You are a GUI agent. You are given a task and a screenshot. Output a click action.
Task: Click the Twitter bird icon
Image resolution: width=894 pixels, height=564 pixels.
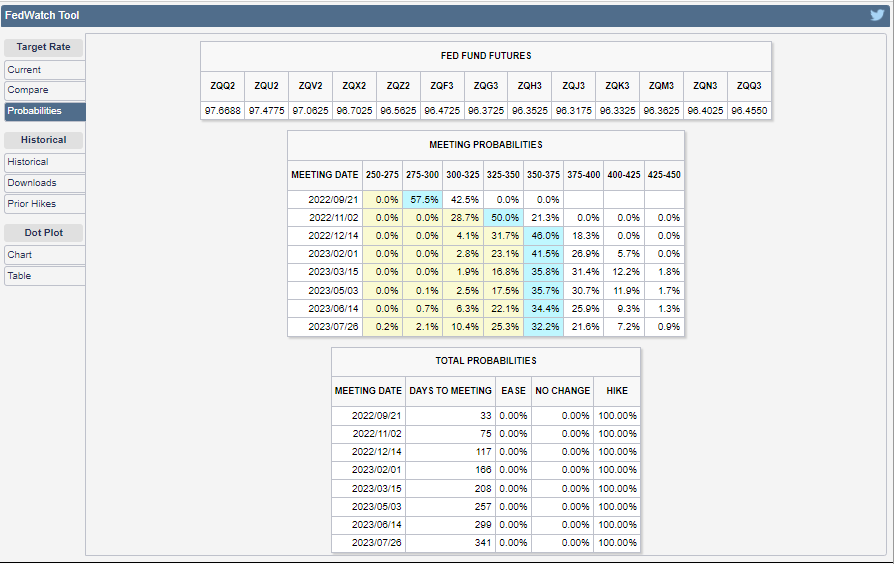tap(877, 15)
